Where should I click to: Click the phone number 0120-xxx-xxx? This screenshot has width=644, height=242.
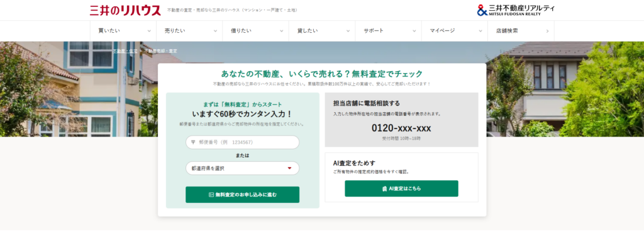401,129
